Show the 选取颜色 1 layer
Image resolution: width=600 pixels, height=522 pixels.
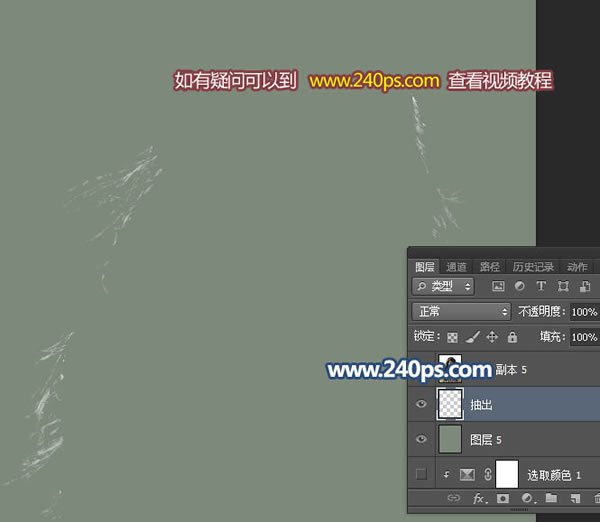click(421, 475)
